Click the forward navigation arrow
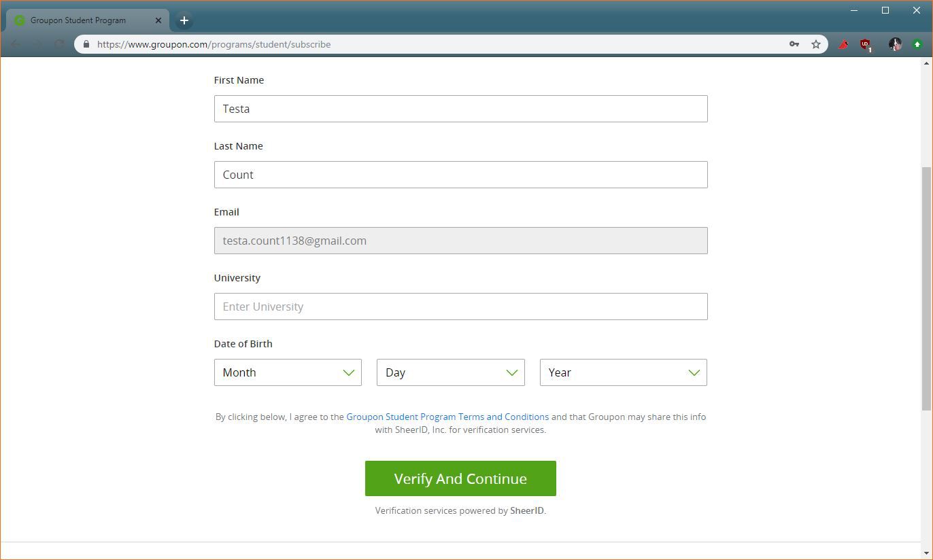Viewport: 933px width, 560px height. click(37, 44)
